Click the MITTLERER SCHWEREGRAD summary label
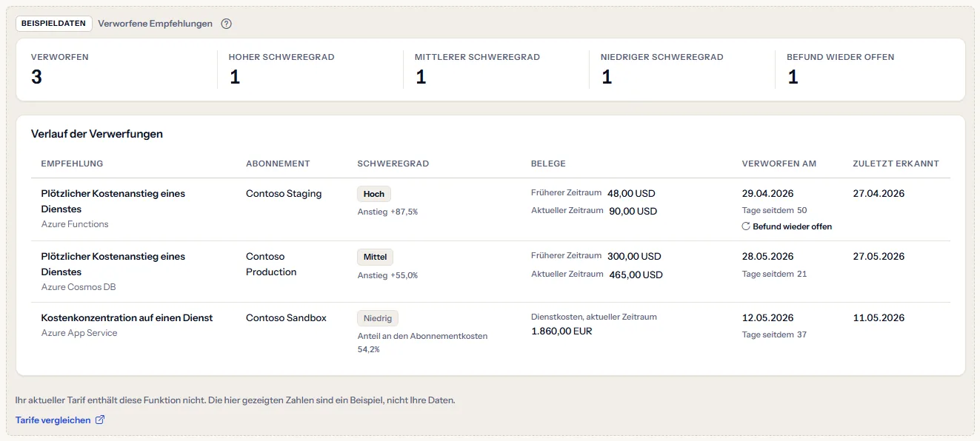 pyautogui.click(x=477, y=57)
